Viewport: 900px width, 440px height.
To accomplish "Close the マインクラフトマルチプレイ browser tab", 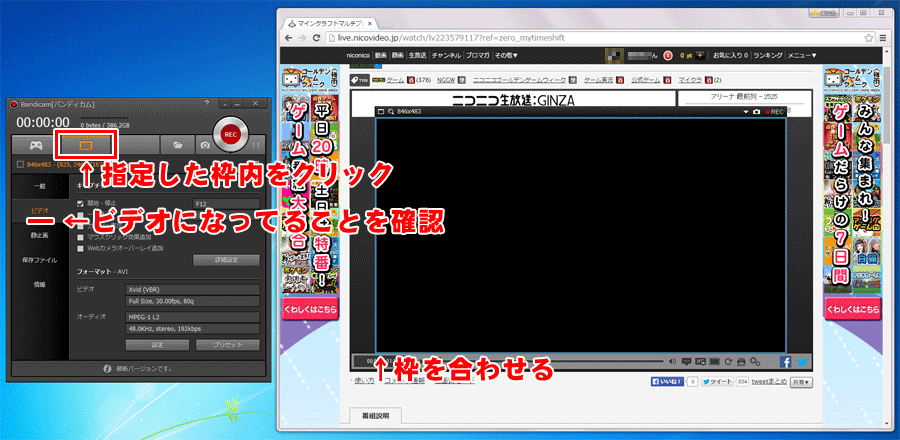I will click(369, 24).
